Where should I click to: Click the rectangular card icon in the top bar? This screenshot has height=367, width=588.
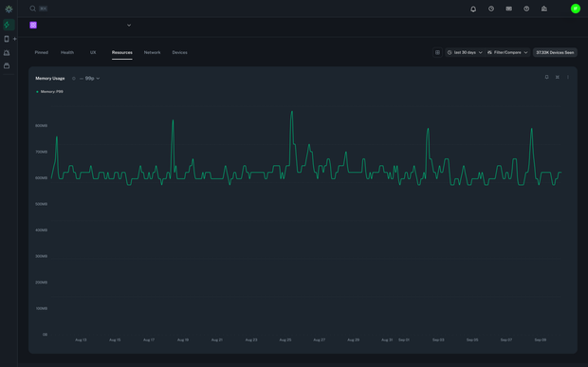click(509, 9)
